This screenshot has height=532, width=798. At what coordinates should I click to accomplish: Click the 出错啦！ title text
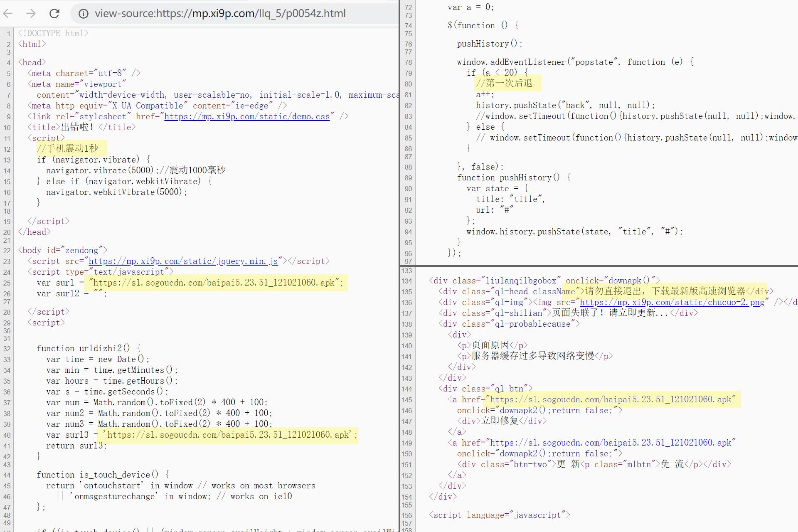(78, 127)
